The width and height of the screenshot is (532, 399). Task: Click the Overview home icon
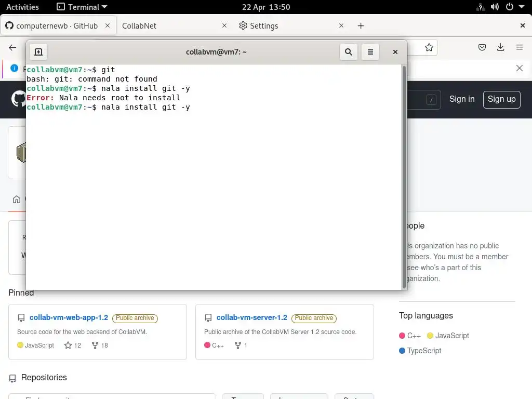pos(17,199)
